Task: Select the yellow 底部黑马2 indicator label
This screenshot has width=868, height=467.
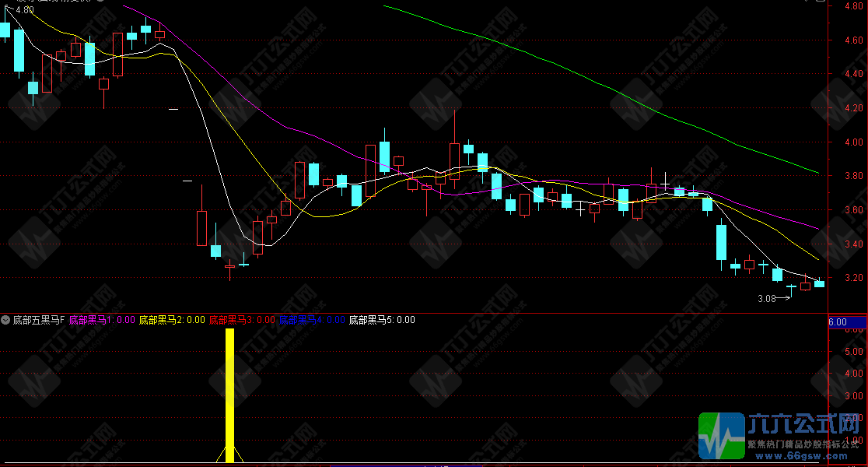Action: (172, 320)
